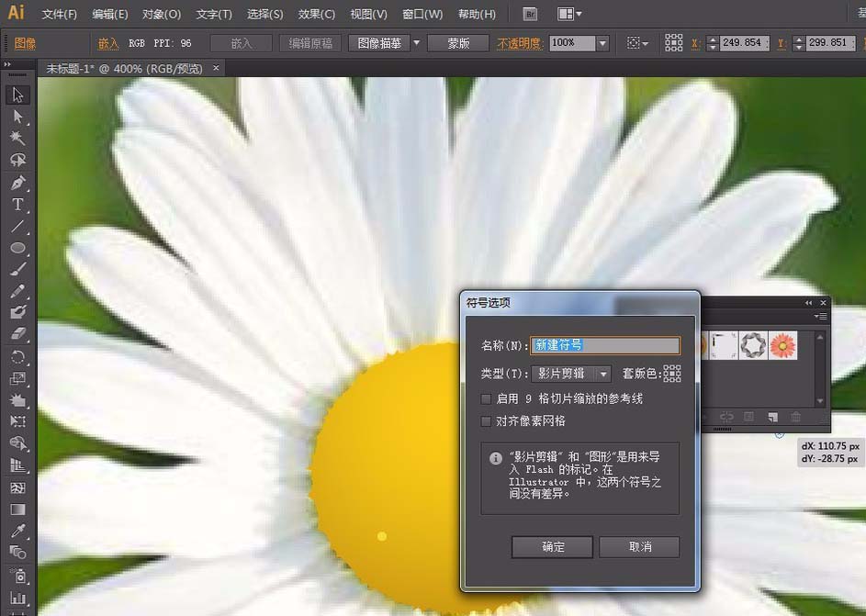Image resolution: width=866 pixels, height=616 pixels.
Task: Click the Delete Symbol trash icon
Action: pos(796,418)
